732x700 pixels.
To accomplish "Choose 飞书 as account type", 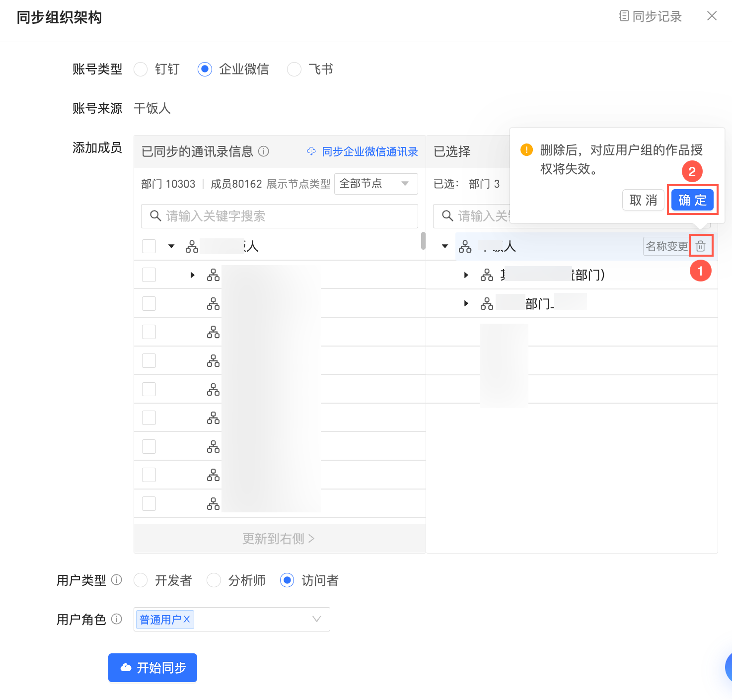I will point(294,69).
